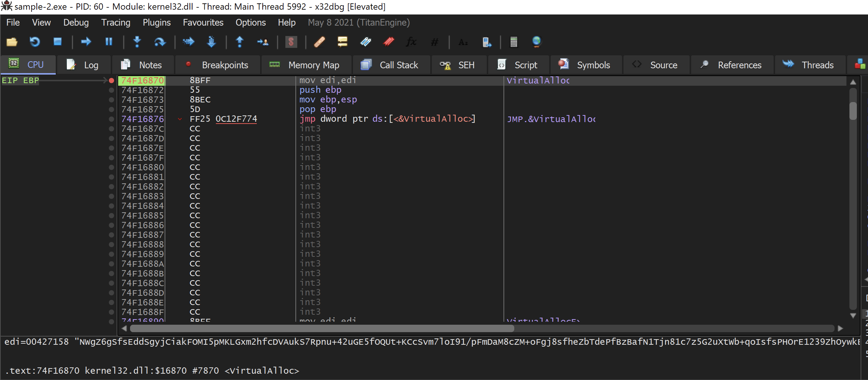Image resolution: width=868 pixels, height=380 pixels.
Task: Open the Tracing menu
Action: pyautogui.click(x=116, y=23)
